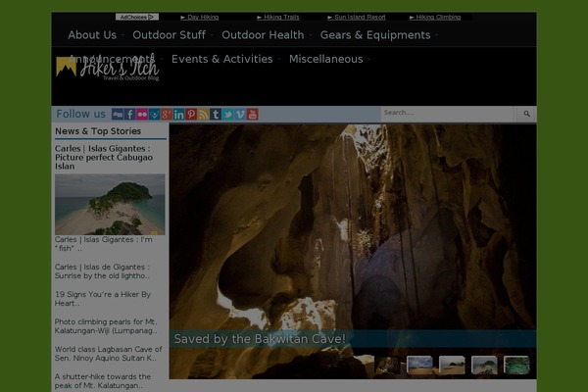
Task: Open the Pinterest follow icon
Action: [x=191, y=115]
